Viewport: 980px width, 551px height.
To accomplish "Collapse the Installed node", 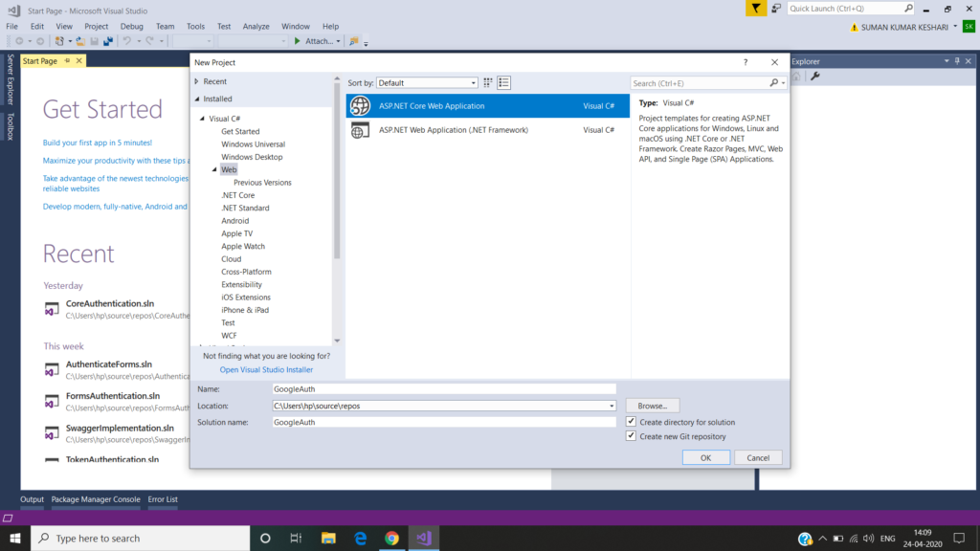I will 197,99.
